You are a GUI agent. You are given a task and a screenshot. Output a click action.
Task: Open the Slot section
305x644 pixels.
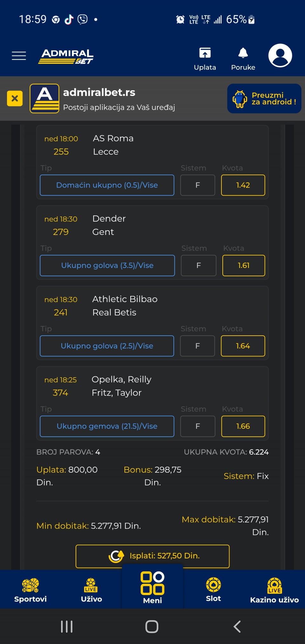[213, 589]
